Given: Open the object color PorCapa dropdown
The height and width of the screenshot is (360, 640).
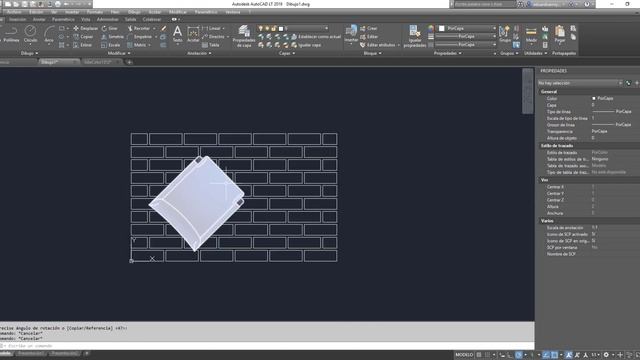Looking at the screenshot, I should click(467, 28).
